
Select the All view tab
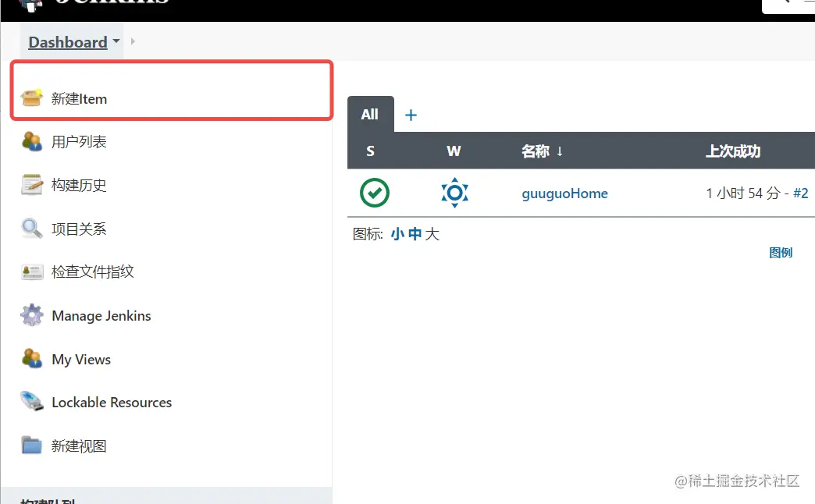point(370,115)
